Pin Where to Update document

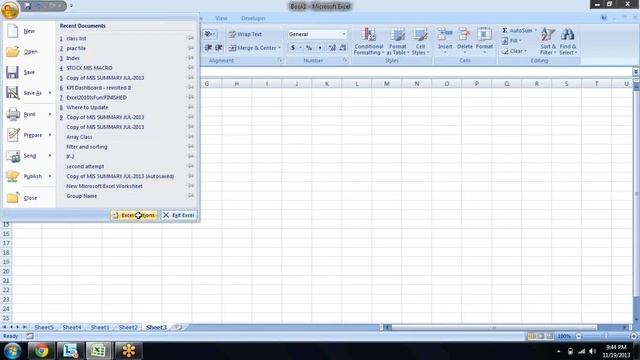pyautogui.click(x=191, y=107)
